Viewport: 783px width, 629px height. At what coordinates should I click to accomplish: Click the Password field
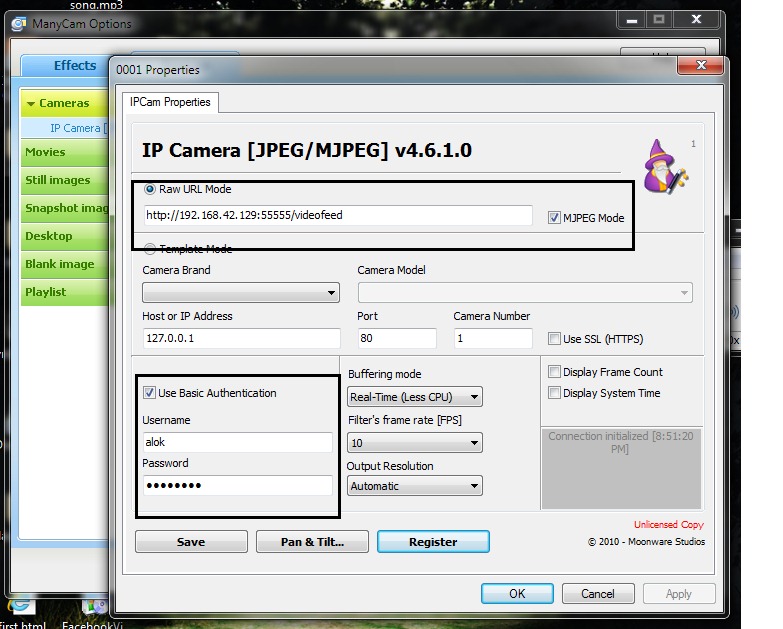[x=238, y=485]
